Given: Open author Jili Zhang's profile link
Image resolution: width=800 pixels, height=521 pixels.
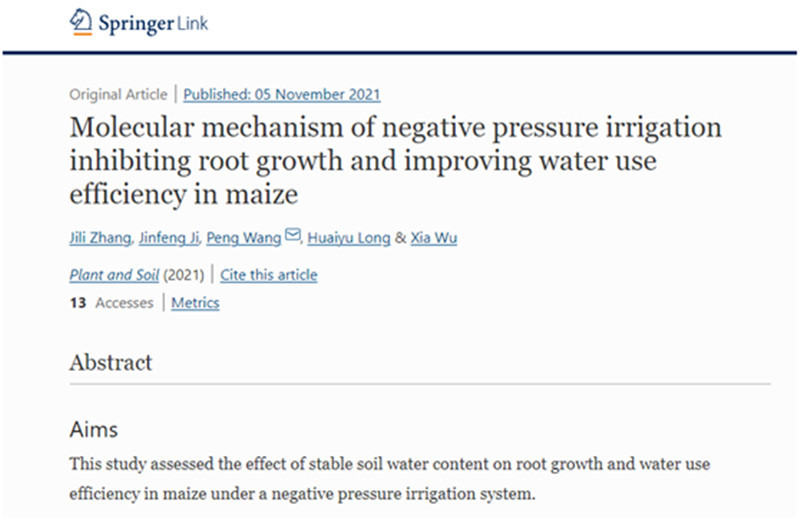Looking at the screenshot, I should (100, 238).
